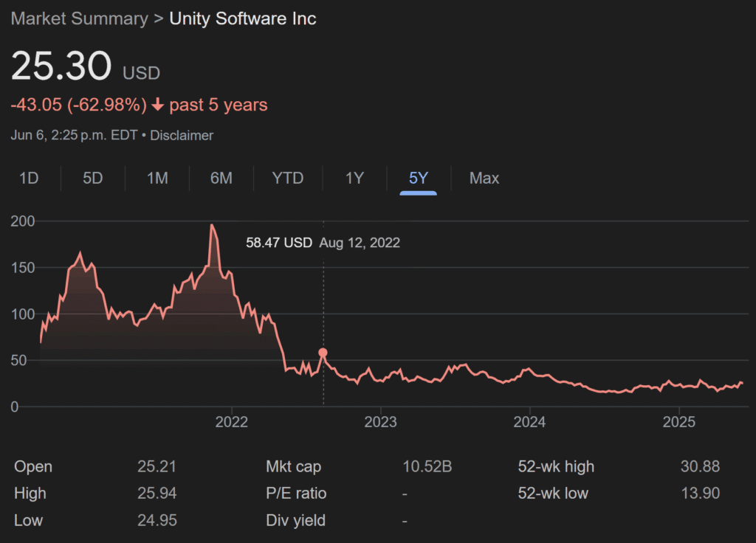
Task: Switch chart to 1M range
Action: (x=157, y=179)
